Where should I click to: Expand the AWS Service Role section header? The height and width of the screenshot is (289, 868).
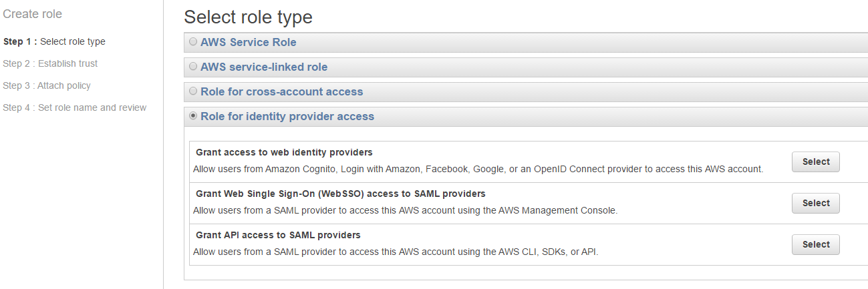(248, 43)
